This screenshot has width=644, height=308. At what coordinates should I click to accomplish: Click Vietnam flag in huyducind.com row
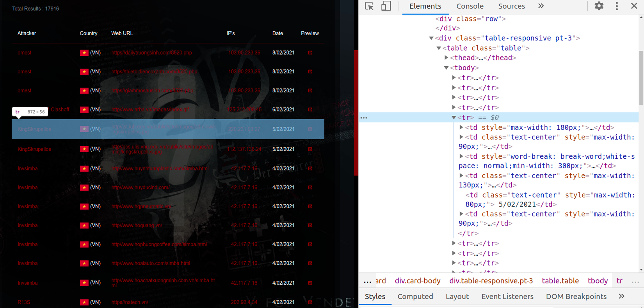click(x=84, y=188)
